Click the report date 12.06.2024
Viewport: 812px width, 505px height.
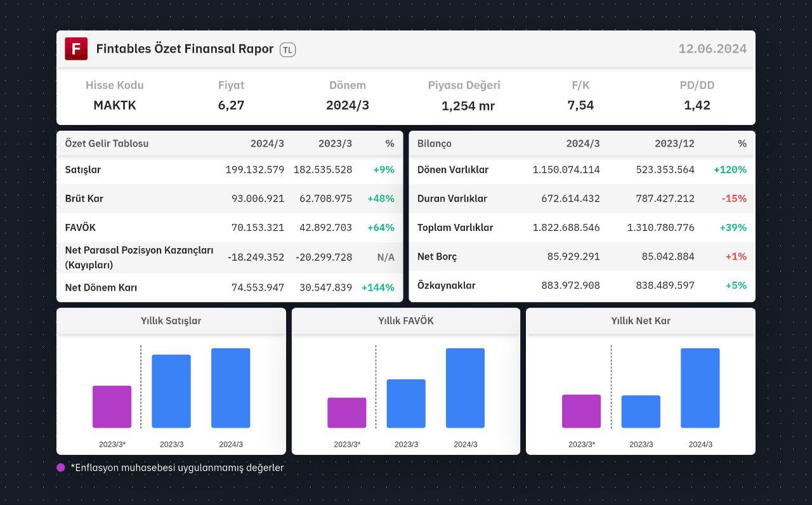point(712,49)
